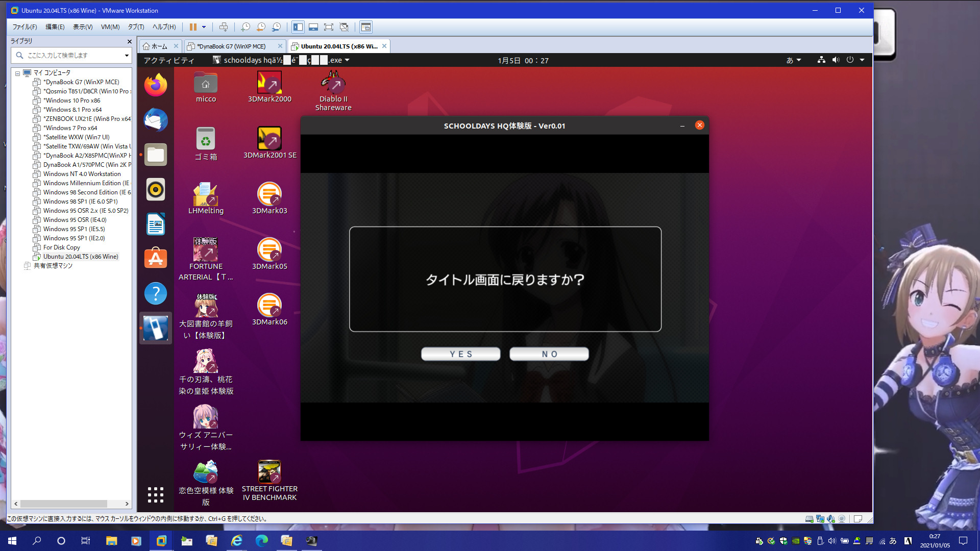
Task: Take a snapshot of this virtual machine
Action: 246,27
